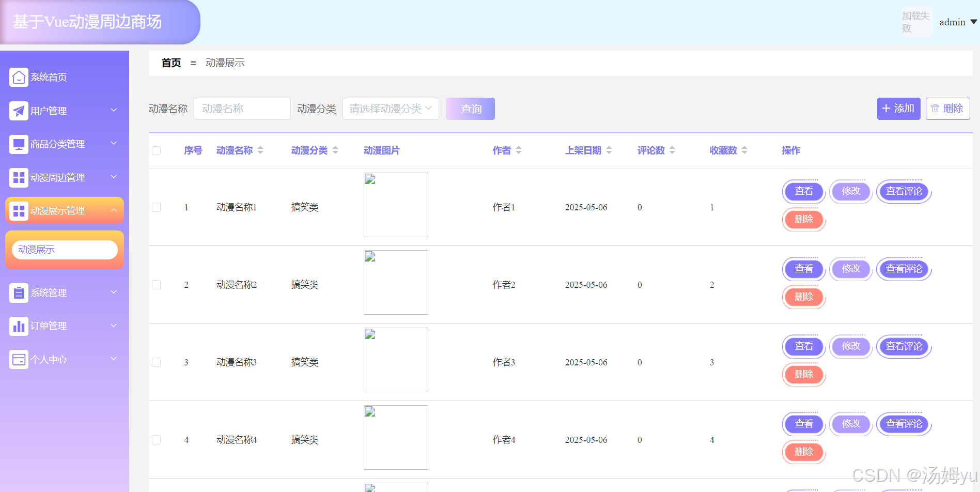Viewport: 980px width, 492px height.
Task: Expand the 个人中心 menu chevron
Action: (114, 359)
